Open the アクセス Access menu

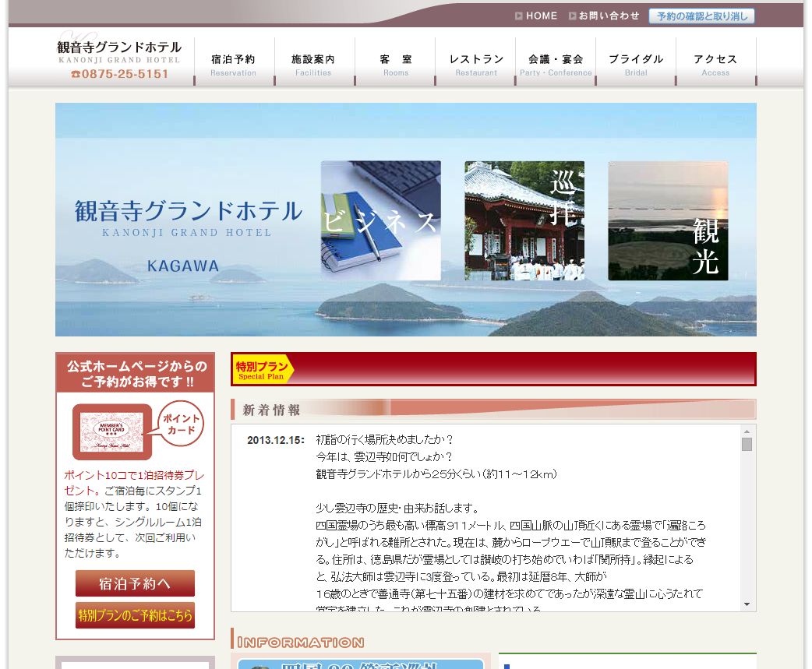[715, 65]
